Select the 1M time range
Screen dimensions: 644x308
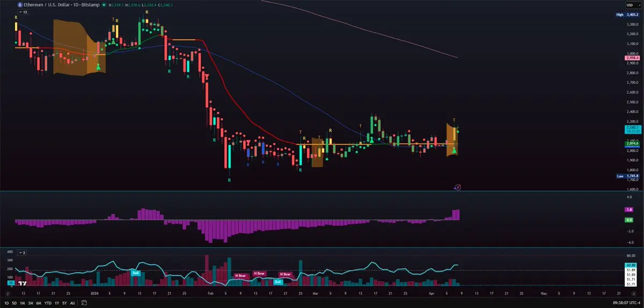click(22, 304)
